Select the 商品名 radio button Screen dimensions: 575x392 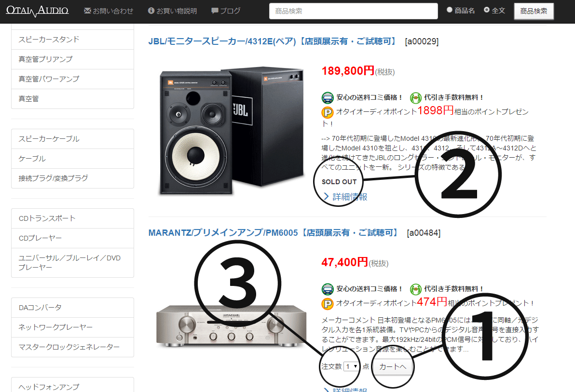click(450, 10)
